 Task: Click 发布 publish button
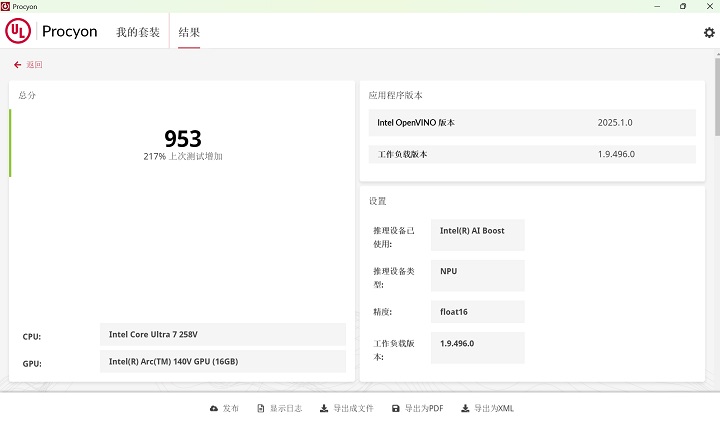click(224, 408)
